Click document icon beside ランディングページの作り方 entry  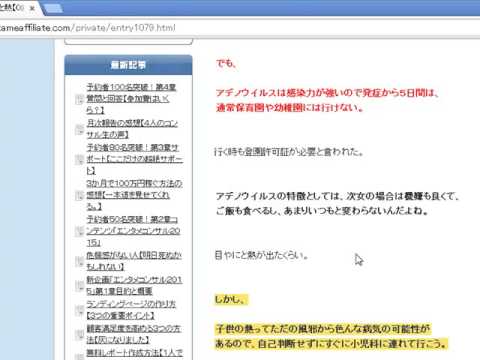(x=79, y=310)
